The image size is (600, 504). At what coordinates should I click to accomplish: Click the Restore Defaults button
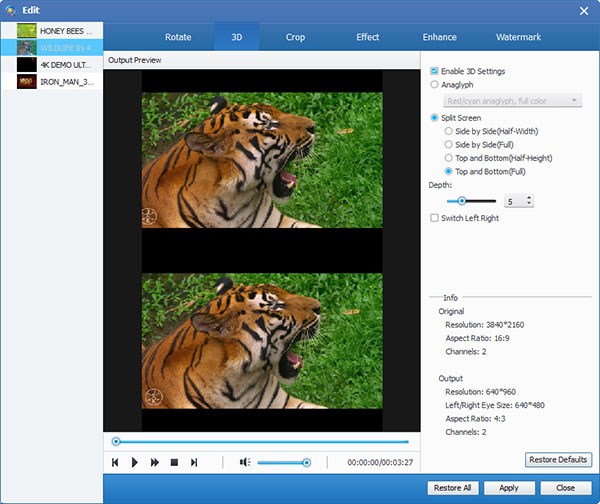pos(558,460)
